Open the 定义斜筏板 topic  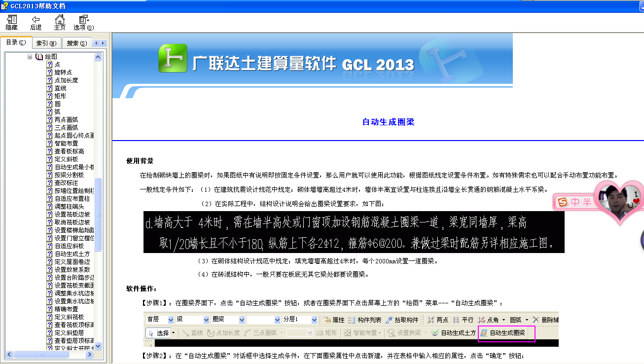69,317
